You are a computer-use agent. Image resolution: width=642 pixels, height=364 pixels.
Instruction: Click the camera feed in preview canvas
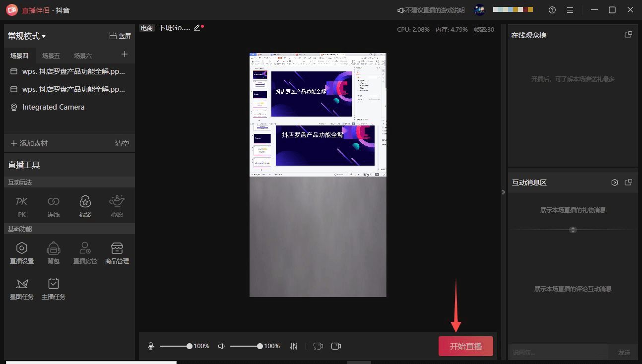click(x=318, y=237)
